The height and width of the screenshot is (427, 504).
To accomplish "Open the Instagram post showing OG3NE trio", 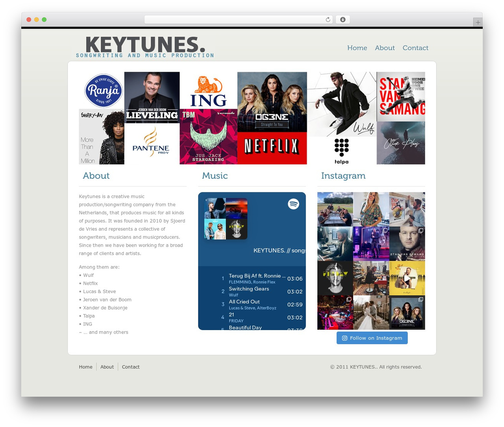I will (x=407, y=312).
